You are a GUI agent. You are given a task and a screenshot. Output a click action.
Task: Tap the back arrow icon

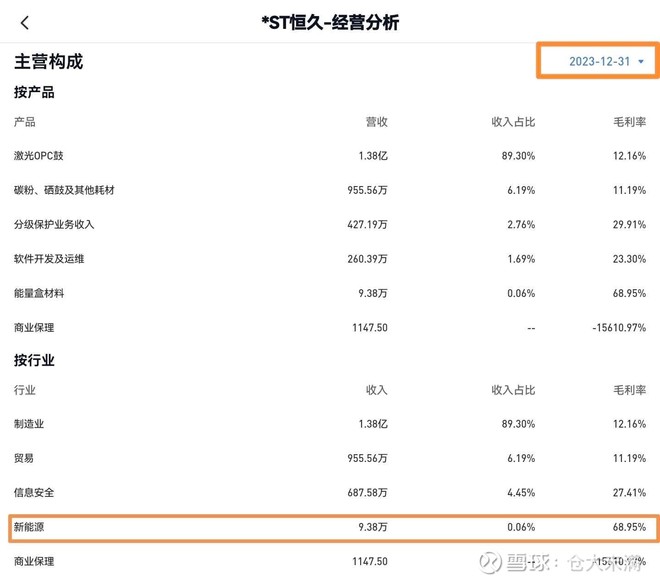(25, 23)
